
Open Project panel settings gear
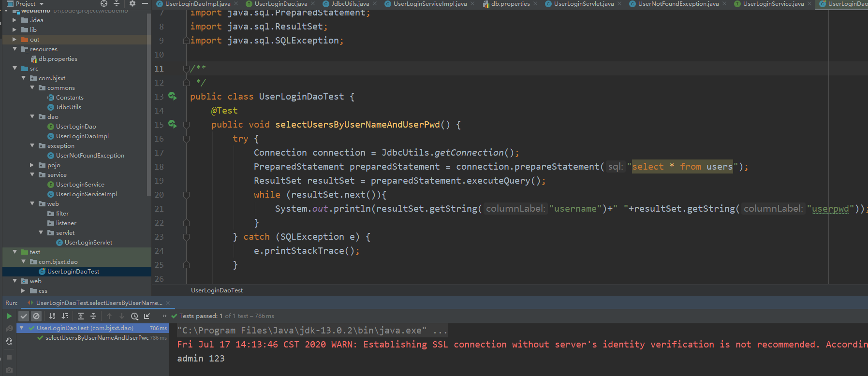coord(132,3)
